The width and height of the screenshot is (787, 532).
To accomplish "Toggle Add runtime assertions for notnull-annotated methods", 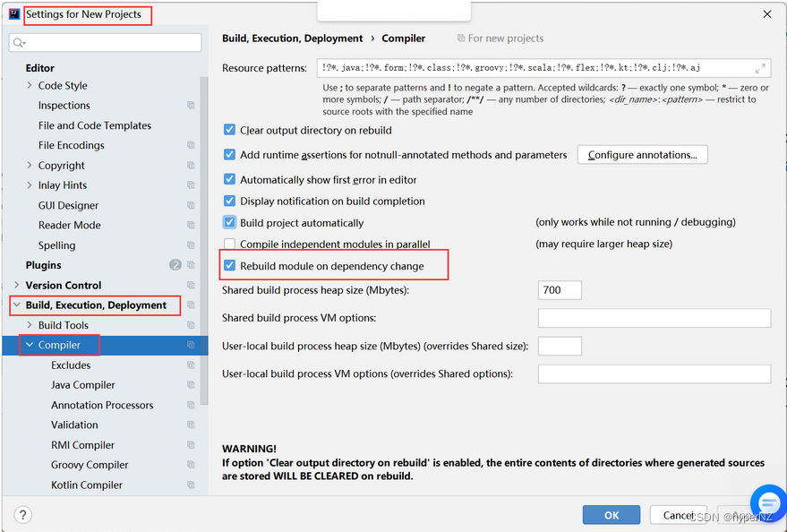I will pos(229,155).
